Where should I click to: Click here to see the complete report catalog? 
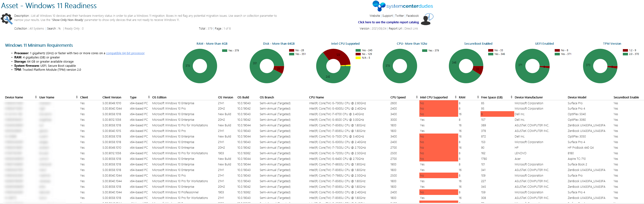388,22
